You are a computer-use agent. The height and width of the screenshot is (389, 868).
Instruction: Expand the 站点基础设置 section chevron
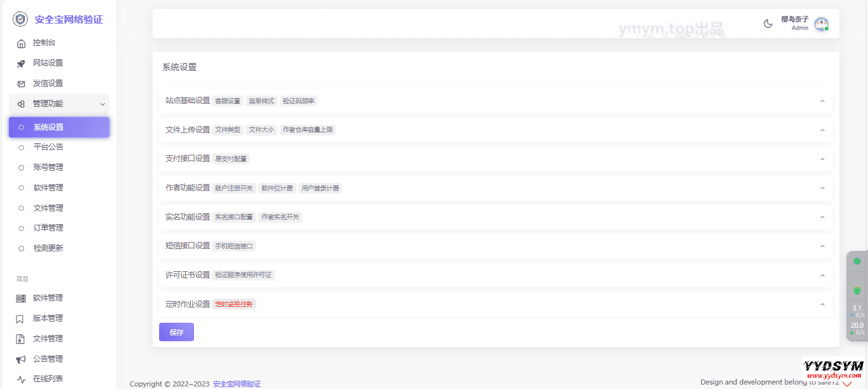coord(822,101)
